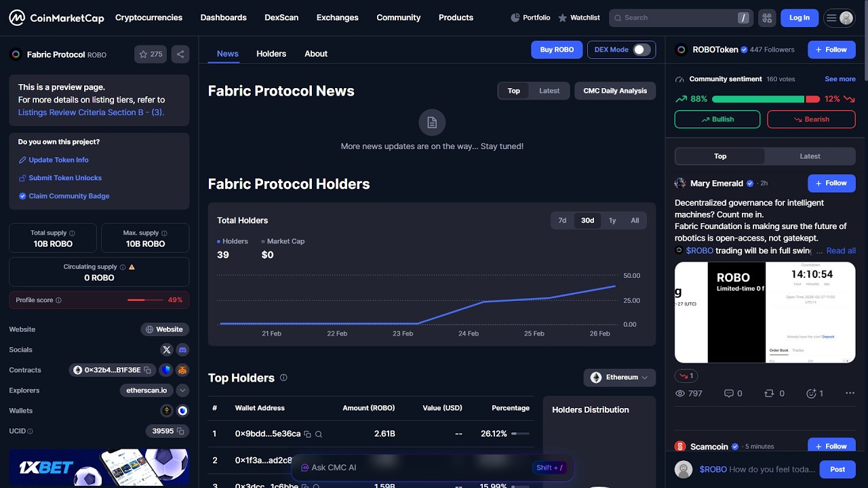868x488 pixels.
Task: Share the Fabric Protocol page
Action: [x=180, y=54]
